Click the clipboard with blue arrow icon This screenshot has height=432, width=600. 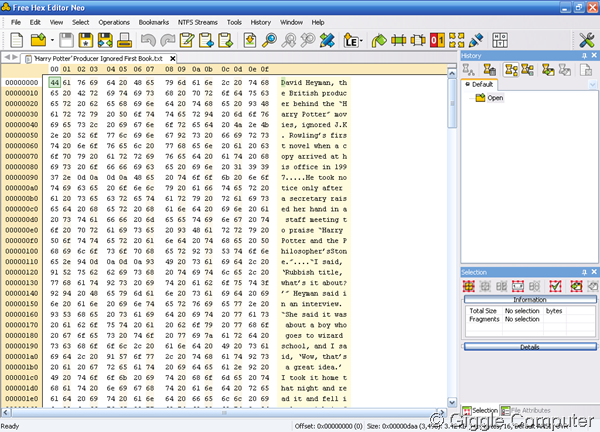(x=206, y=40)
